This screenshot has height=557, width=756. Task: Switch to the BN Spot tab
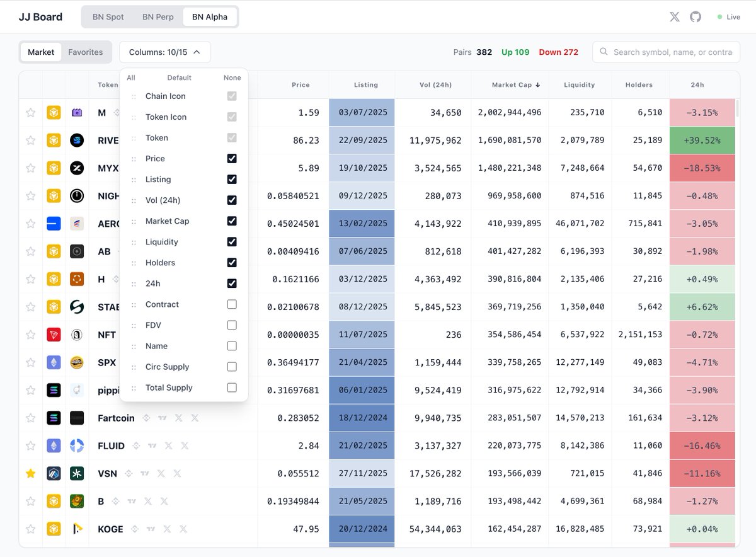(108, 17)
